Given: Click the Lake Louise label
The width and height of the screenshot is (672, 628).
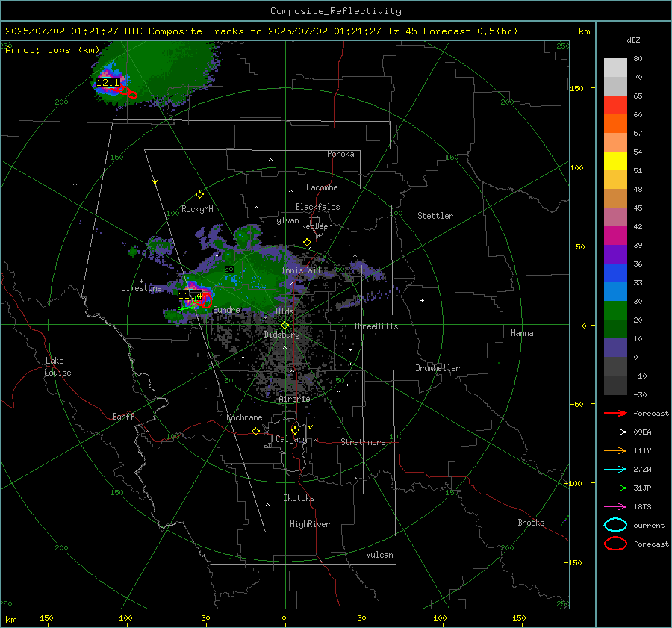Looking at the screenshot, I should pyautogui.click(x=58, y=367).
